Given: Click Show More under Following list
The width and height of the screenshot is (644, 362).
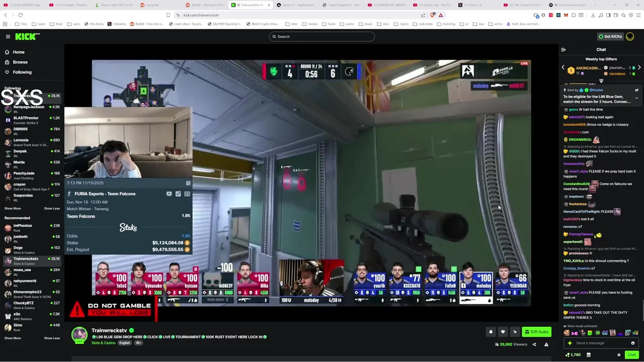Looking at the screenshot, I should (13, 209).
